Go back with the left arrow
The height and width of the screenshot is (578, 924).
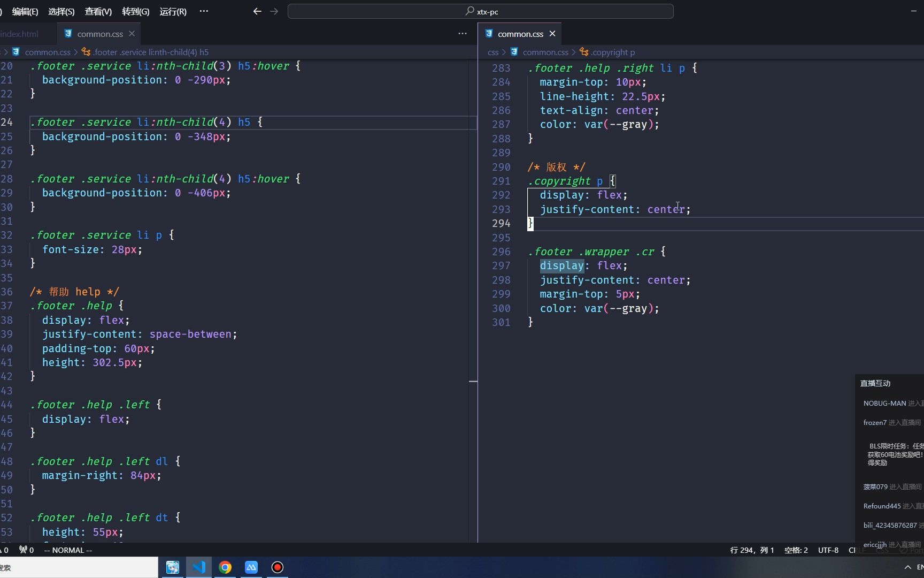[x=257, y=11]
